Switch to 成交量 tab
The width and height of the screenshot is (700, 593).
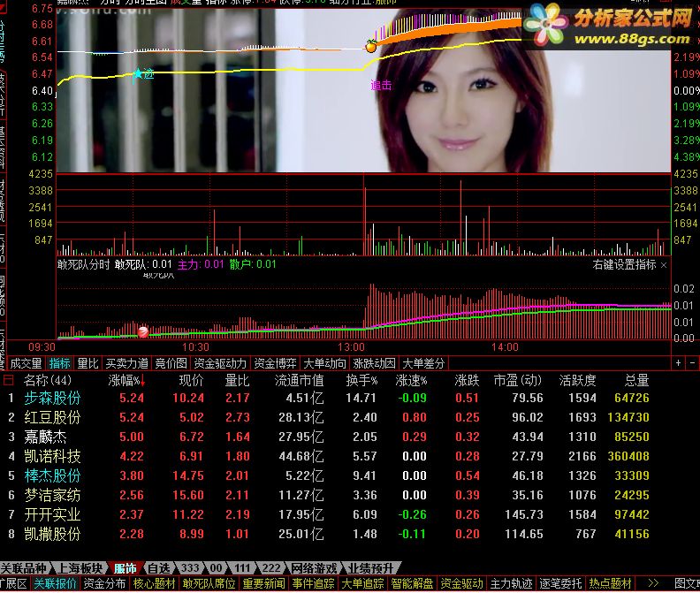[26, 363]
